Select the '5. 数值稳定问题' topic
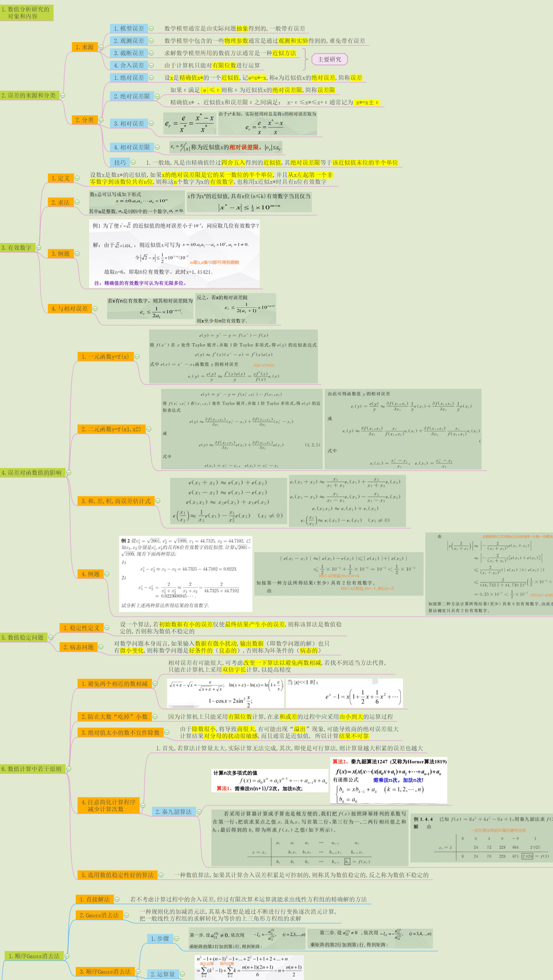The image size is (553, 980). click(x=24, y=637)
